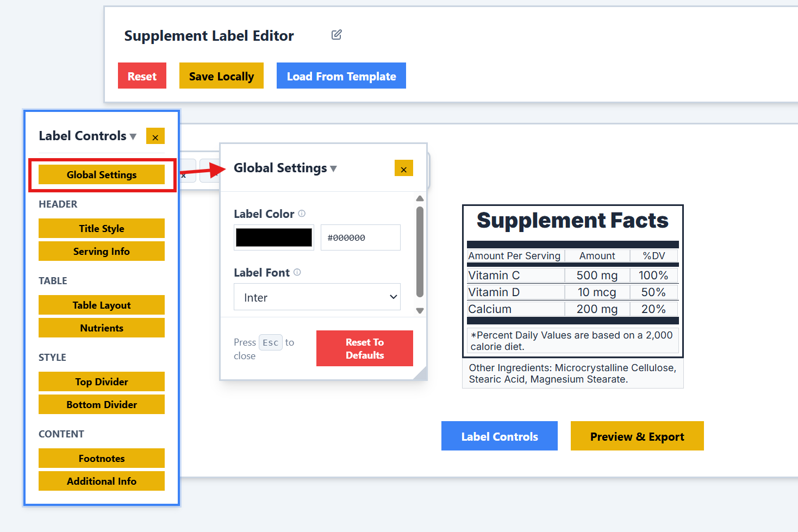The width and height of the screenshot is (798, 532).
Task: Click the Save Locally button
Action: [x=221, y=76]
